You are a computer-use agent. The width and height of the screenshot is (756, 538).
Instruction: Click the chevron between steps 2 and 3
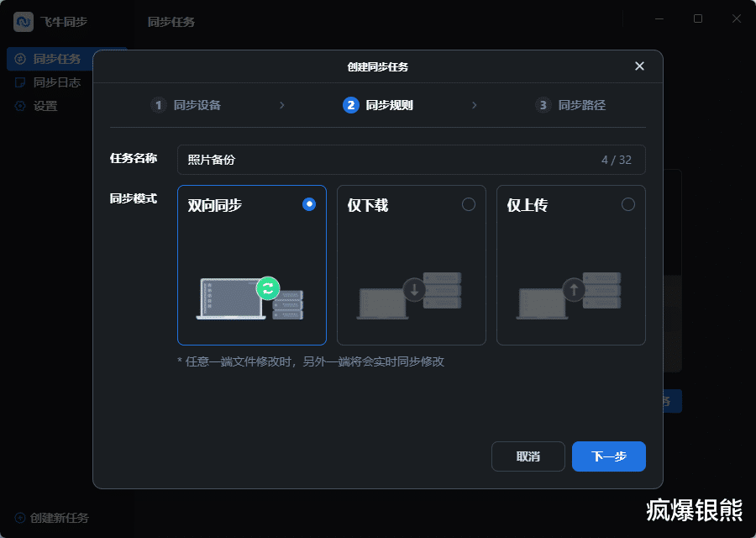pos(475,105)
